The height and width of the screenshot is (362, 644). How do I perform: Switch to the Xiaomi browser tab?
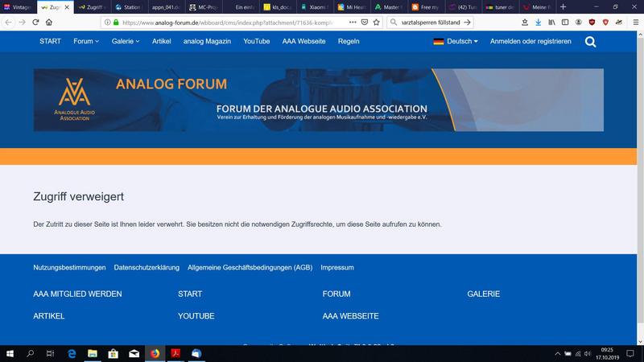(x=315, y=7)
